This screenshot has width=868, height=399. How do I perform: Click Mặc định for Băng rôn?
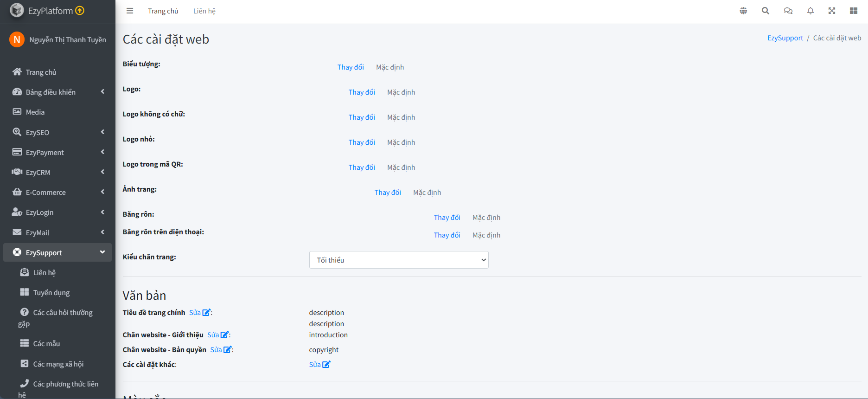pos(486,218)
